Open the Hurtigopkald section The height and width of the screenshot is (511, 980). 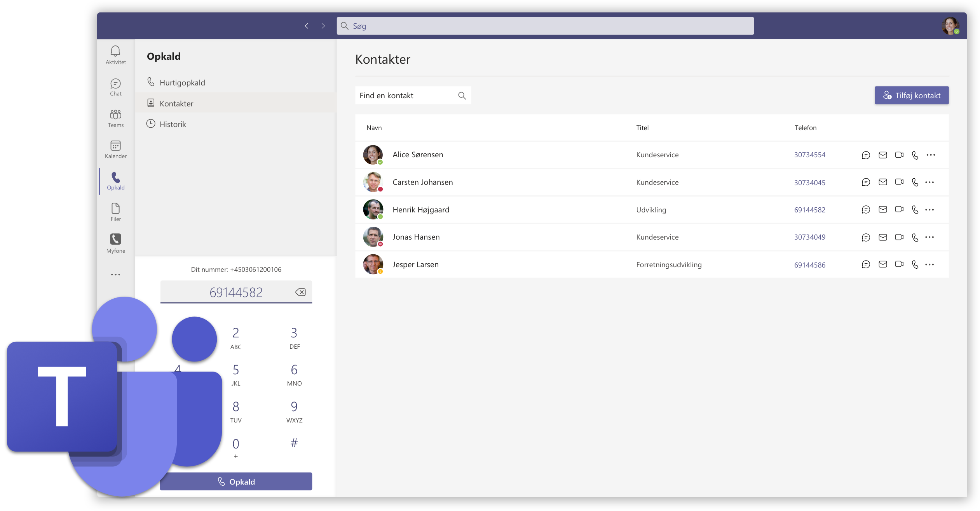coord(235,82)
